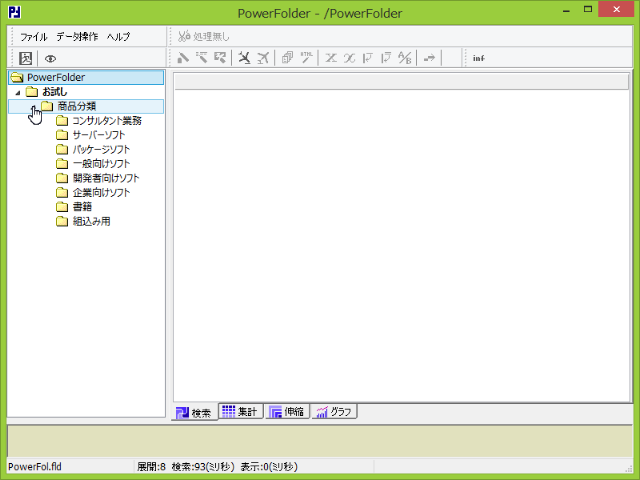This screenshot has width=640, height=480.
Task: Switch to the グラフ tab
Action: (x=335, y=411)
